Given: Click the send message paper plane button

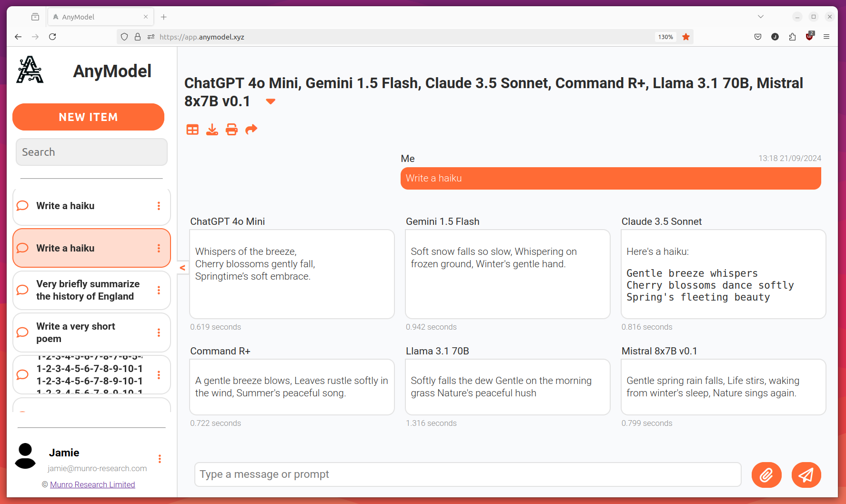Looking at the screenshot, I should pos(806,475).
